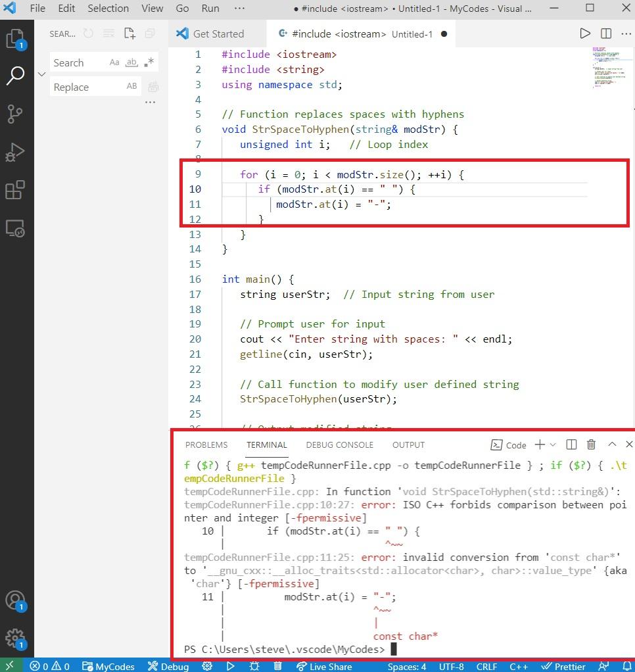Open the Extensions view
Image resolution: width=635 pixels, height=672 pixels.
tap(15, 190)
